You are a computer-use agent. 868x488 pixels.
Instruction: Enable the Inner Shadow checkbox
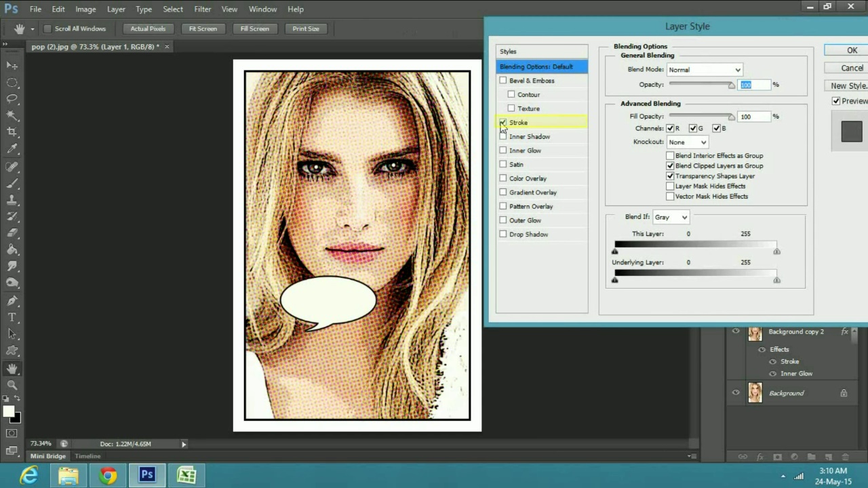[x=503, y=137]
